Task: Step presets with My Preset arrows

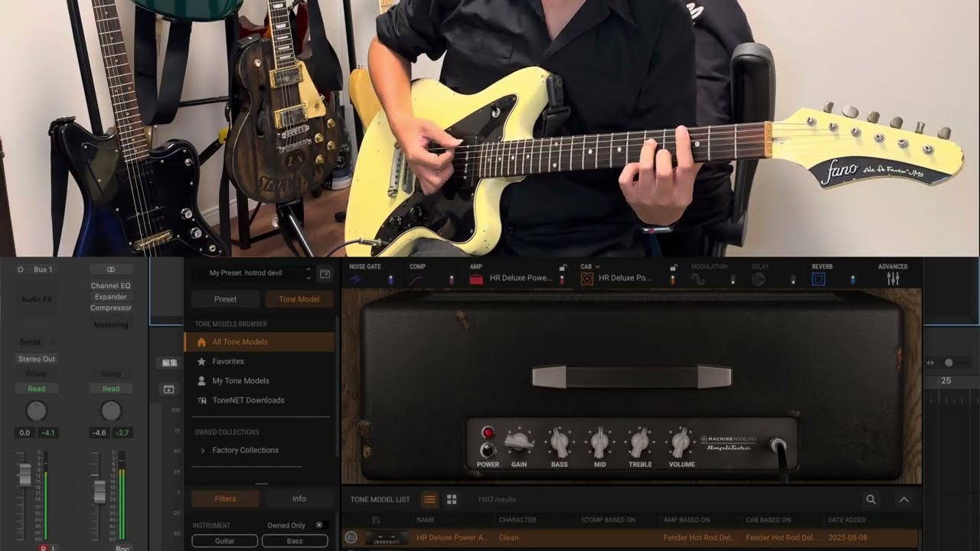Action: tap(309, 273)
